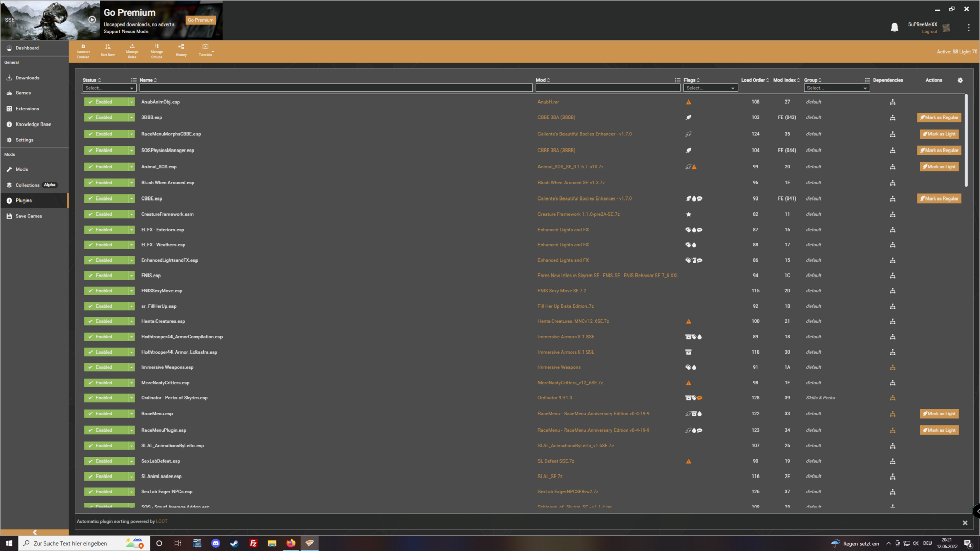Click dependencies icon for Ordinator - Perks of Skyrim.esp

pyautogui.click(x=892, y=398)
